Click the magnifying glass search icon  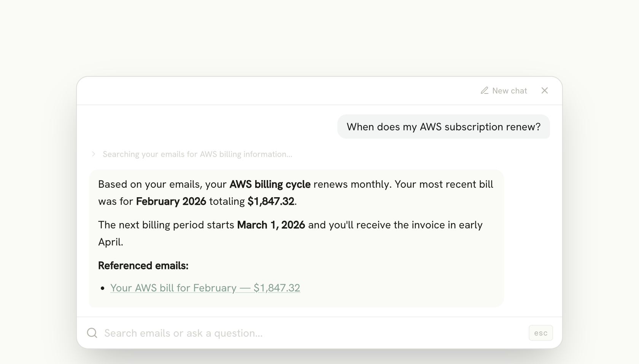(x=92, y=332)
